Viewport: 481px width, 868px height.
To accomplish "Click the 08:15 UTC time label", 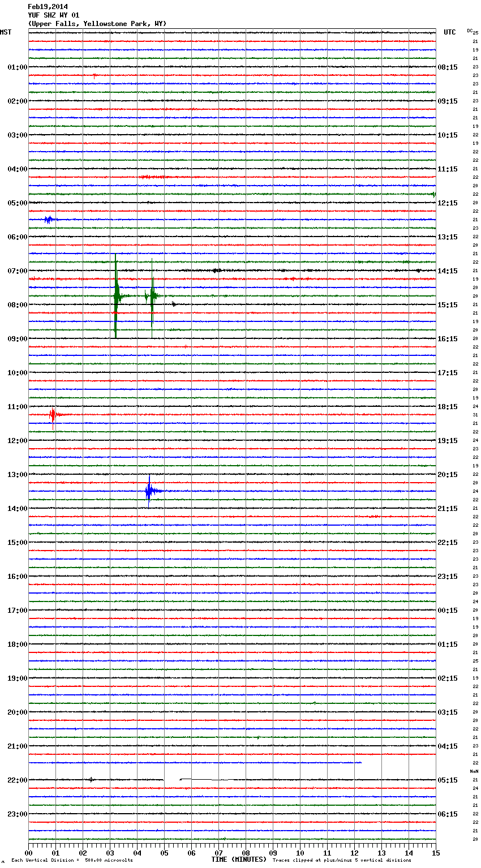I will click(448, 67).
